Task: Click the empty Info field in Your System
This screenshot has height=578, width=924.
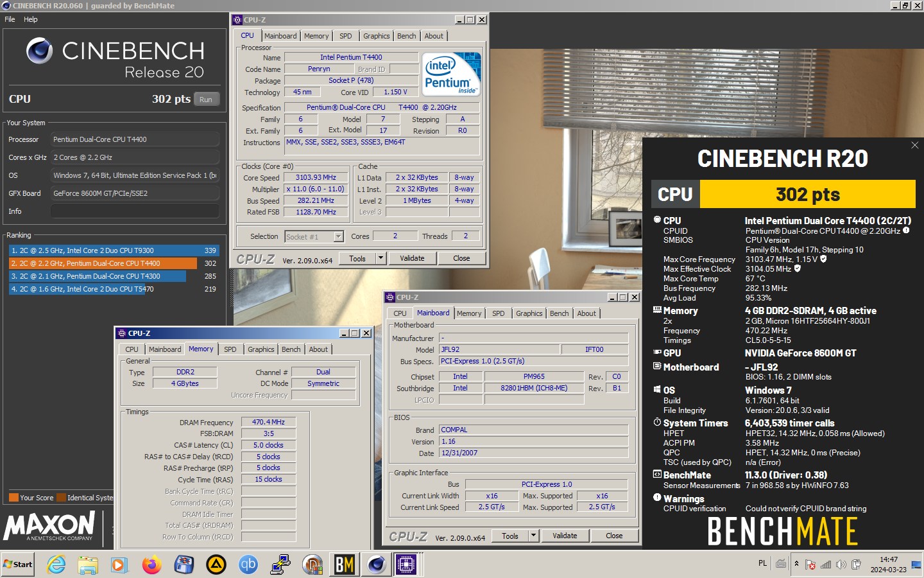Action: tap(135, 211)
